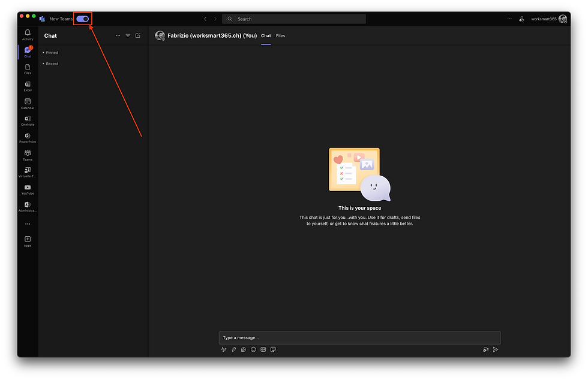Open the Files app in the sidebar
This screenshot has height=380, width=588.
click(x=28, y=69)
